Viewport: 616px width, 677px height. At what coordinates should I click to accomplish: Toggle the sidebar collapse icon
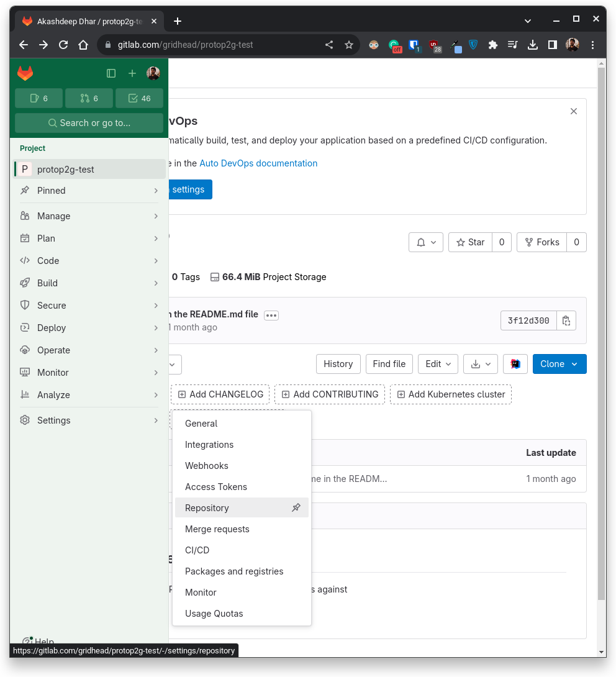pos(111,73)
